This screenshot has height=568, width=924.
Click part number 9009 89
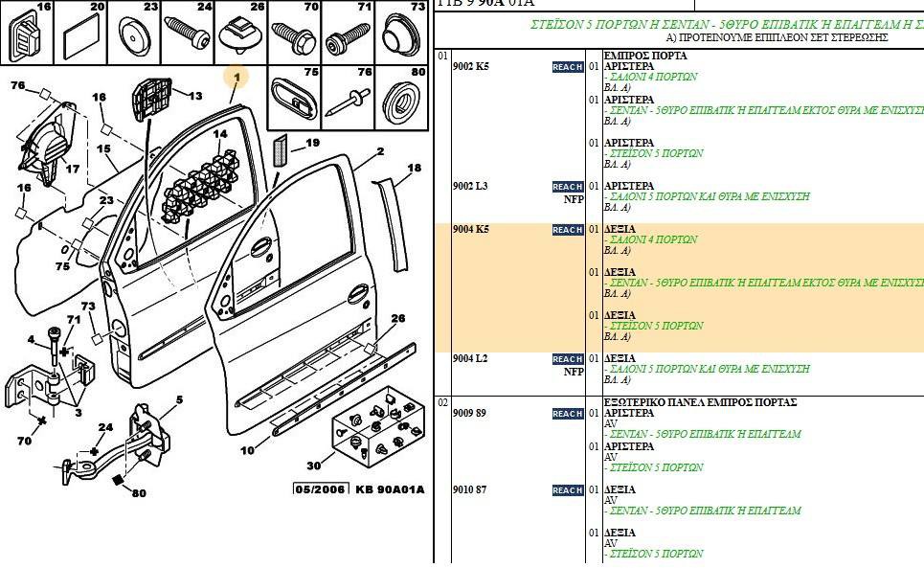click(470, 413)
